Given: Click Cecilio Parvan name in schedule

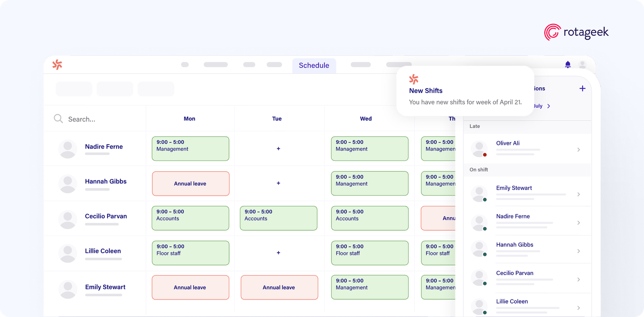Looking at the screenshot, I should (106, 216).
